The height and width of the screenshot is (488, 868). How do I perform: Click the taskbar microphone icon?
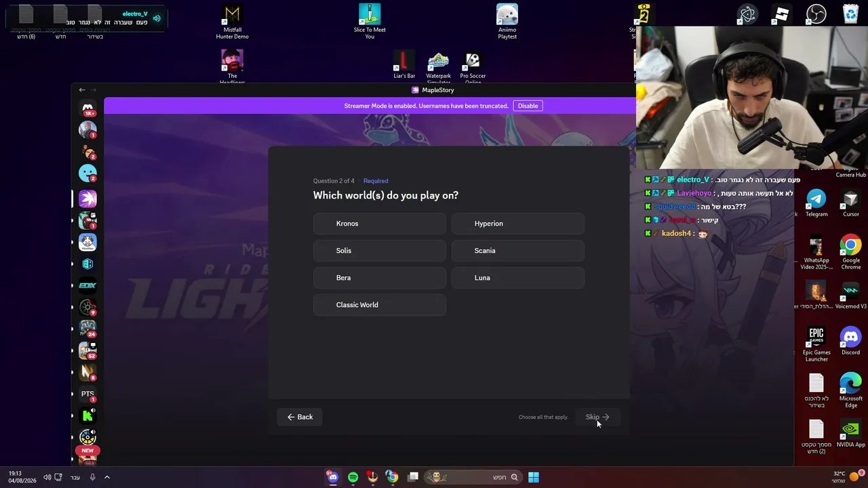92,477
